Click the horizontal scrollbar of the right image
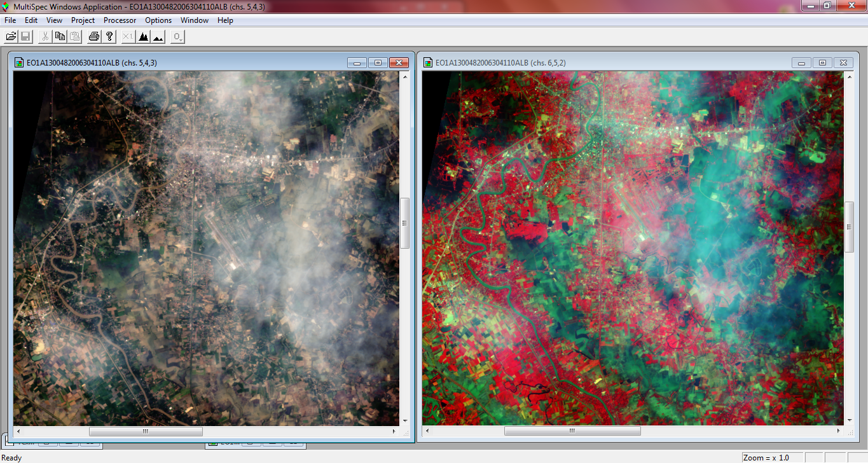 (x=572, y=431)
